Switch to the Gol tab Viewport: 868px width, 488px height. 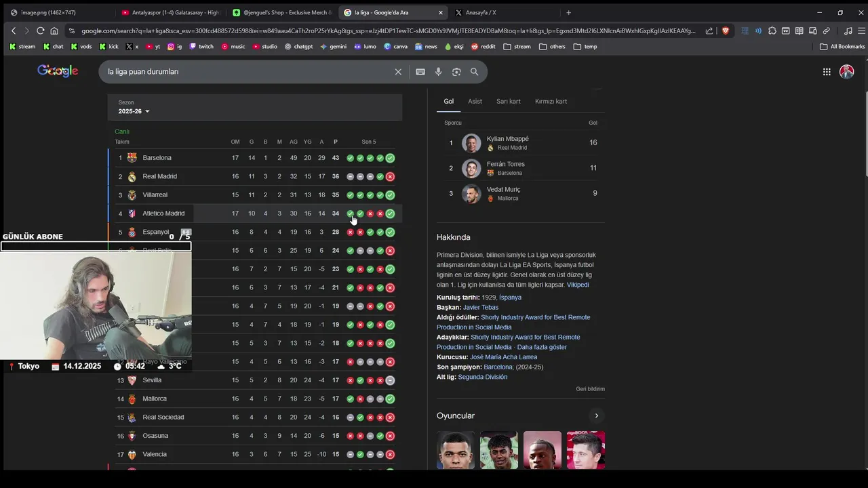(449, 102)
